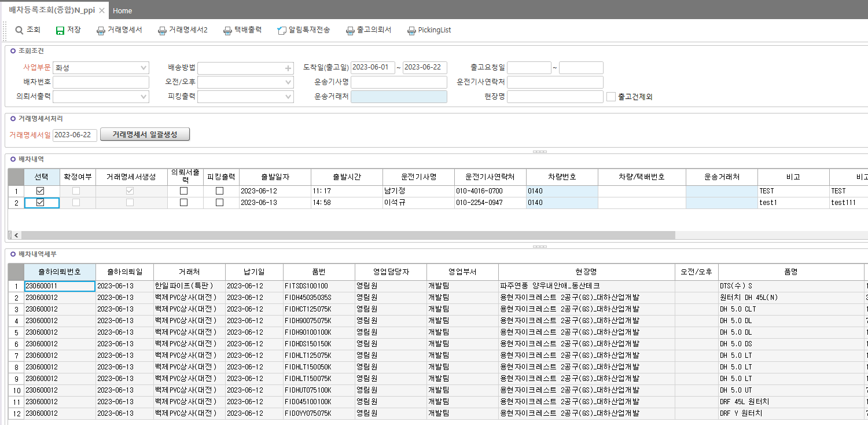Click the 조회 search magnifier icon
This screenshot has width=868, height=425.
pos(20,30)
